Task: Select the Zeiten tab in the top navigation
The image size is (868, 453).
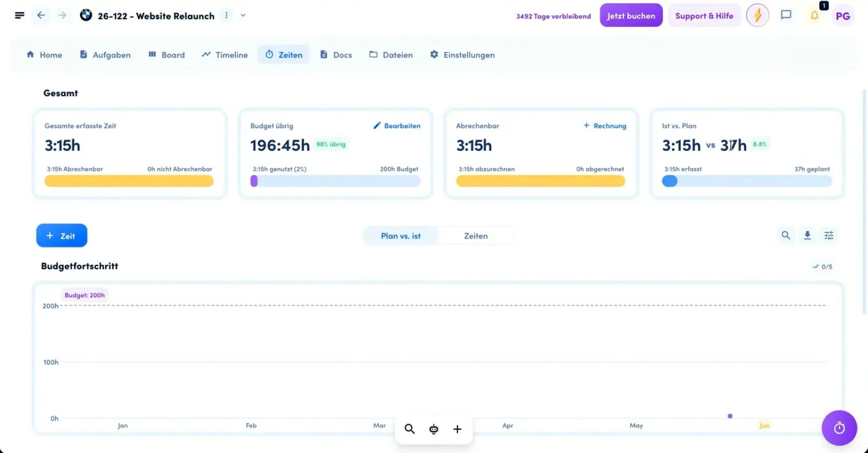Action: 283,55
